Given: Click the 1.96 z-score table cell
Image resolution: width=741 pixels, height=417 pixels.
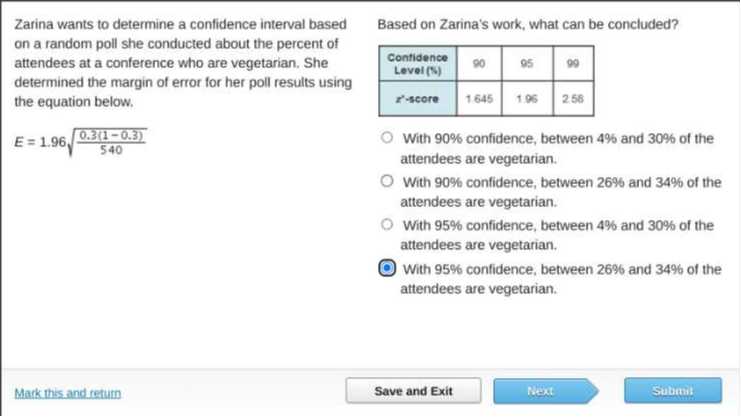Looking at the screenshot, I should (527, 99).
